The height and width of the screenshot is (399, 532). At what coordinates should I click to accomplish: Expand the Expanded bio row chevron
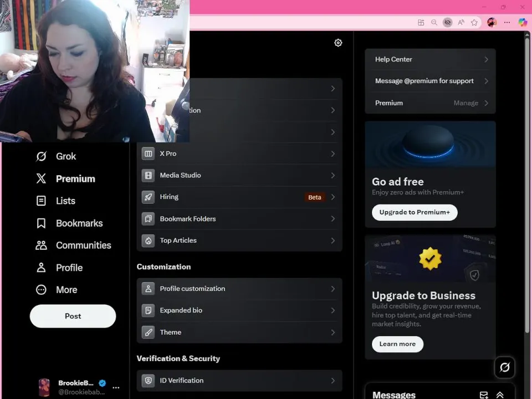pos(333,310)
